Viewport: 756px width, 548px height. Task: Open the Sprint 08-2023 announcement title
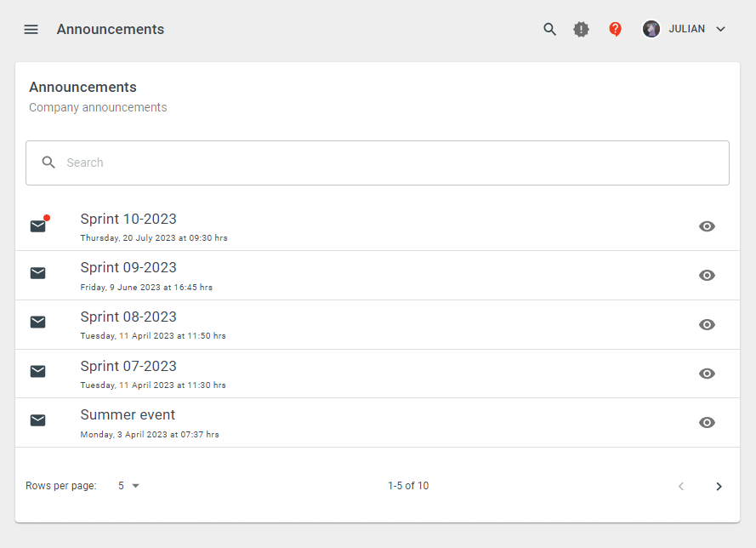point(128,317)
